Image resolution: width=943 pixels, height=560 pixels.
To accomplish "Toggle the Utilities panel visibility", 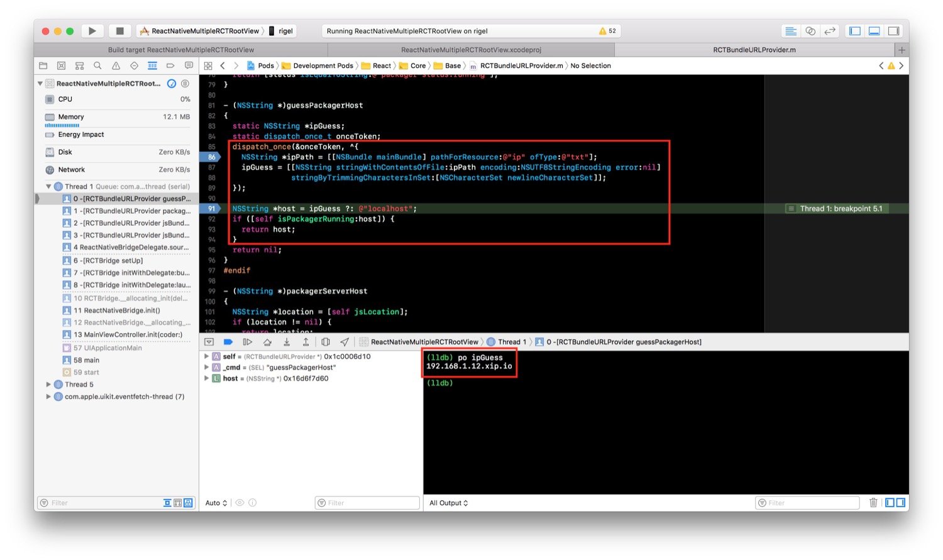I will click(x=893, y=31).
